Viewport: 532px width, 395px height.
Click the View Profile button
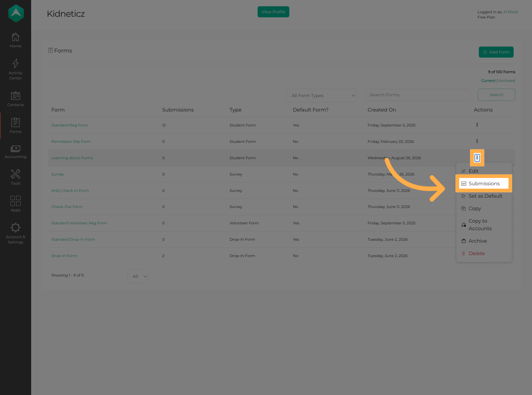[273, 12]
